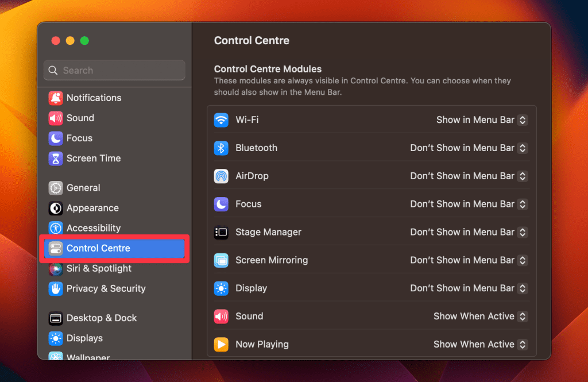The image size is (588, 382).
Task: Open General settings in the sidebar
Action: pyautogui.click(x=83, y=188)
